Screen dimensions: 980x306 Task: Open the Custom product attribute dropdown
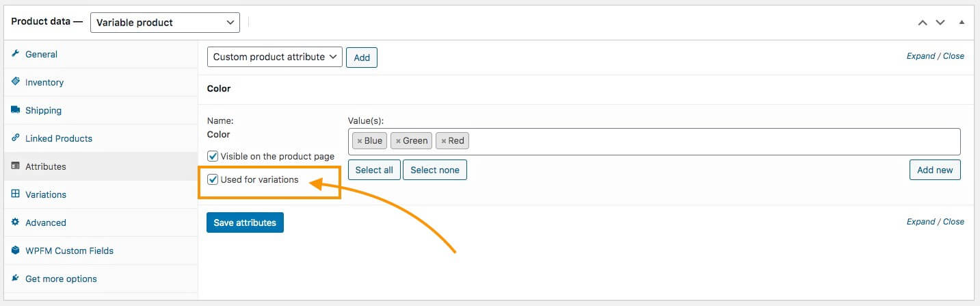274,57
